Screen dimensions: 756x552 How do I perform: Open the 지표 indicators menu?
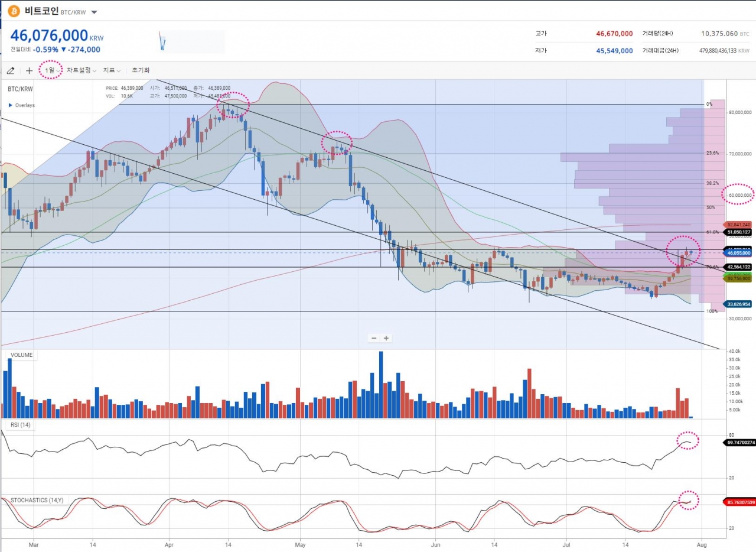pos(110,70)
